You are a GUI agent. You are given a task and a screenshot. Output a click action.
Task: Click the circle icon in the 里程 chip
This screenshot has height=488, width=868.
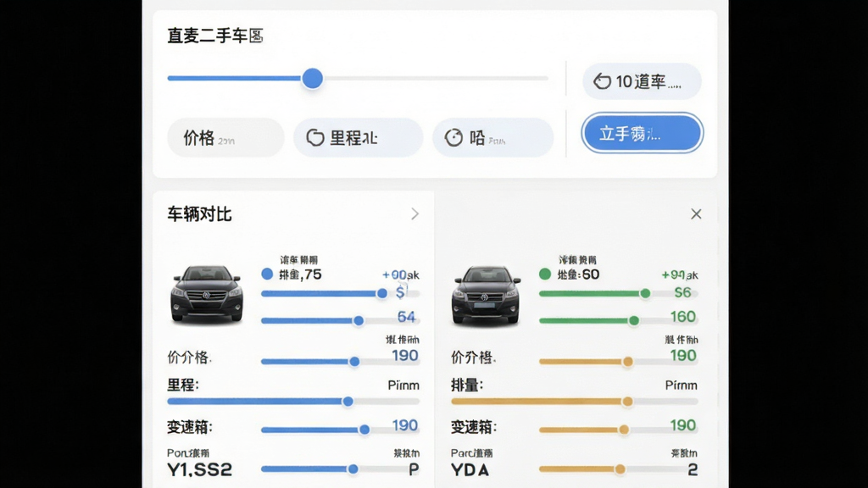pos(315,137)
